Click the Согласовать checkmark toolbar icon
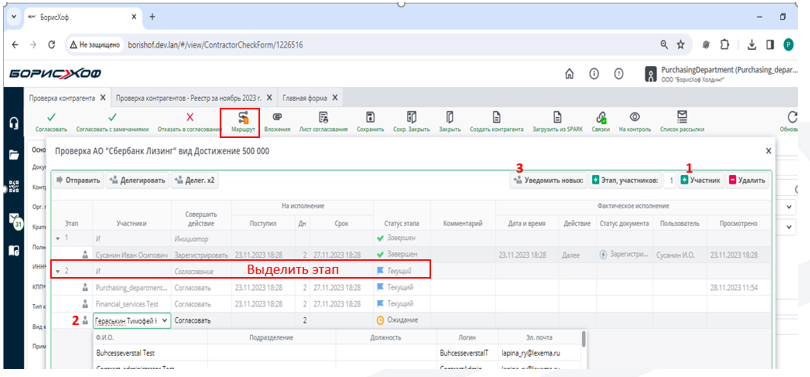This screenshot has height=377, width=810. pos(51,117)
